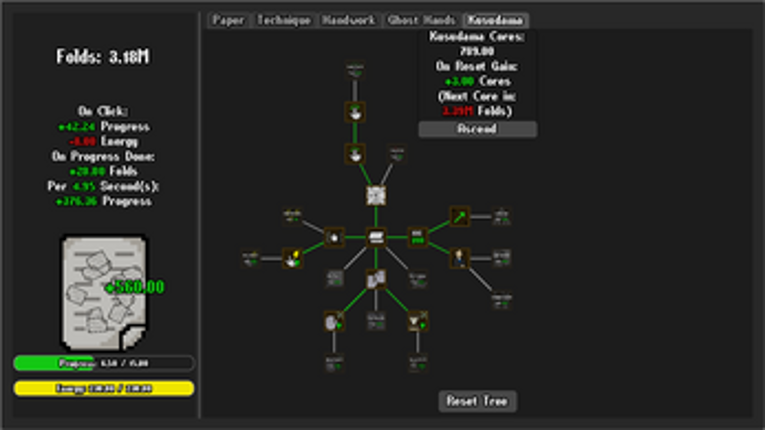Select the central paper stack node of the tree

(376, 237)
